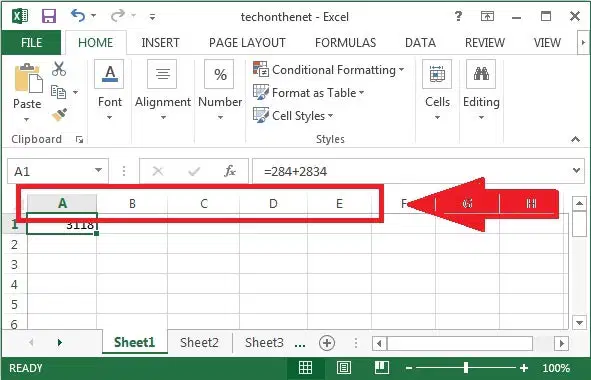591x380 pixels.
Task: Expand the Paste options arrow
Action: [x=26, y=120]
